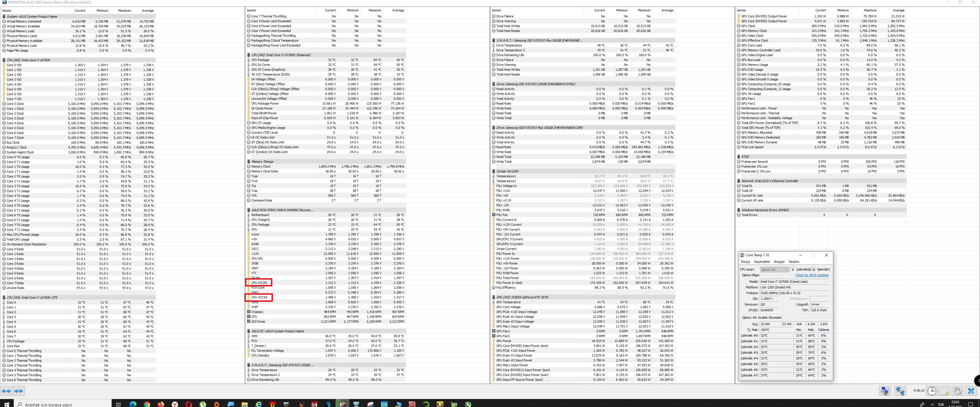Open the ROG CPU-Z taskbar icon
This screenshot has height=407, width=980.
click(x=412, y=404)
